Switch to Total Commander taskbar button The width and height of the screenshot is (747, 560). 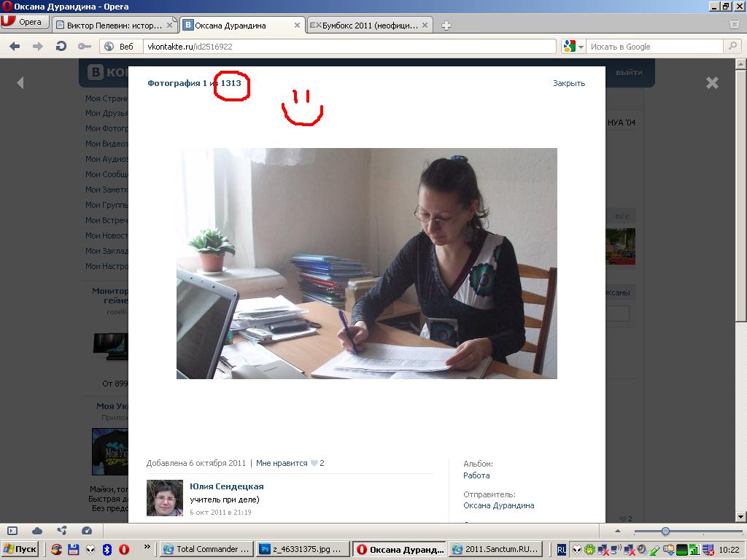[x=206, y=549]
